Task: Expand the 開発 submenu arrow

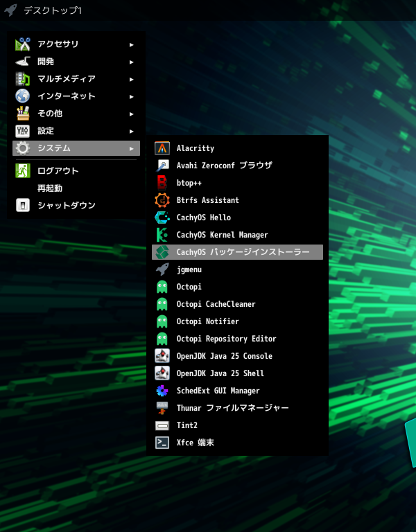Action: (132, 62)
